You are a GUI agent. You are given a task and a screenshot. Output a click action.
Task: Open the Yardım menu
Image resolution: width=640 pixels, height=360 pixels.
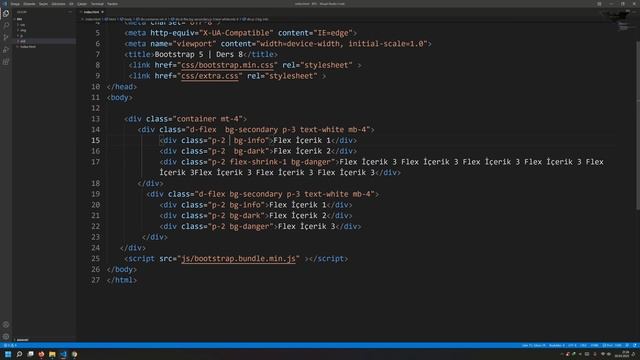112,4
